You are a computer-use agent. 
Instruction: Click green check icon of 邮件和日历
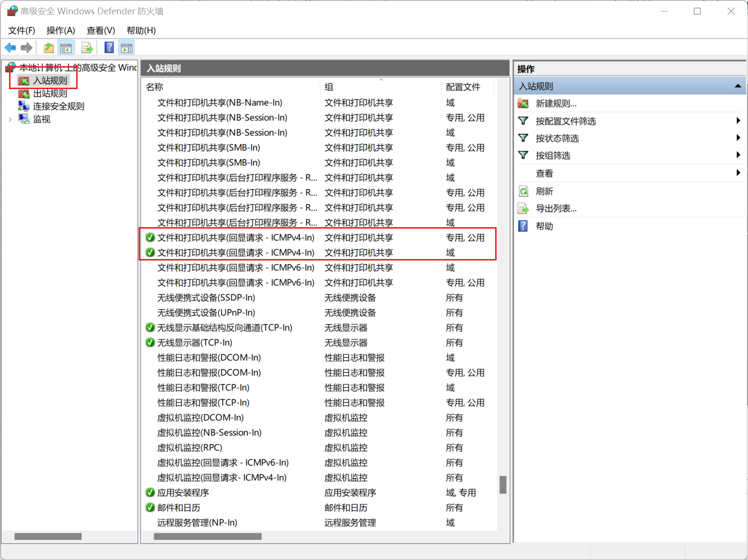(x=150, y=508)
